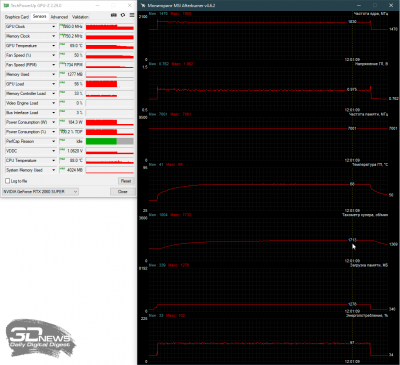Click the 7001 memory clock marker value

352,128
